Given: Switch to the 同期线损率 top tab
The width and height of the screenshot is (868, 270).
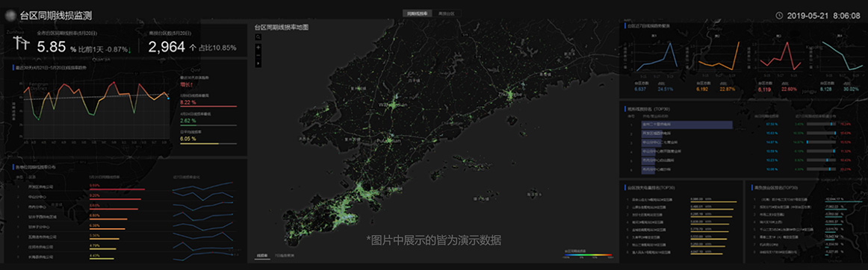Looking at the screenshot, I should tap(417, 13).
